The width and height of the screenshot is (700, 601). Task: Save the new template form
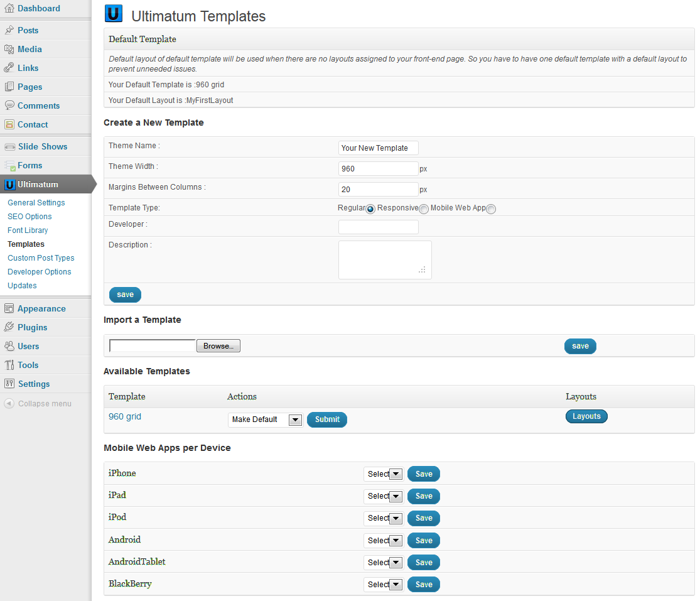126,295
